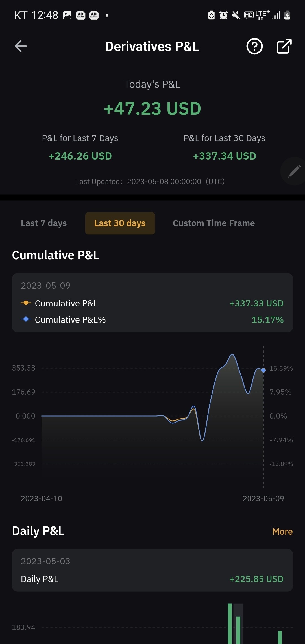305x644 pixels.
Task: Tap the tallest green daily P&L bar
Action: 230,624
